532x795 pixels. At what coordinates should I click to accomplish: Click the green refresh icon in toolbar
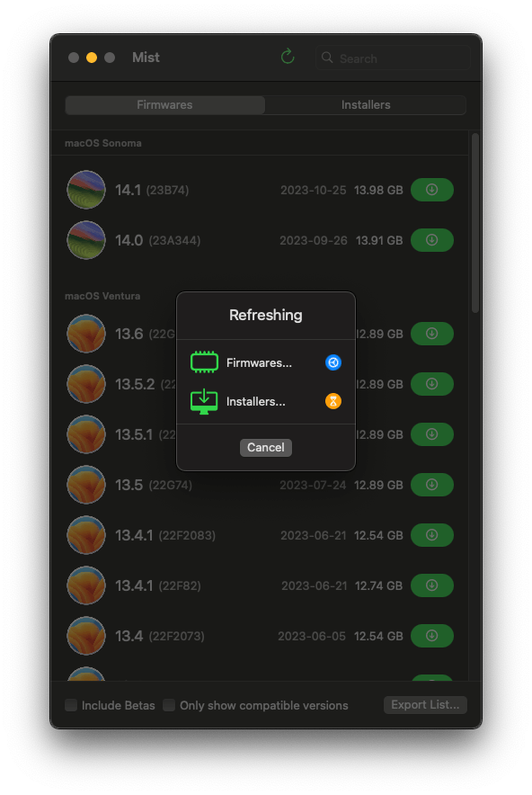click(x=288, y=57)
